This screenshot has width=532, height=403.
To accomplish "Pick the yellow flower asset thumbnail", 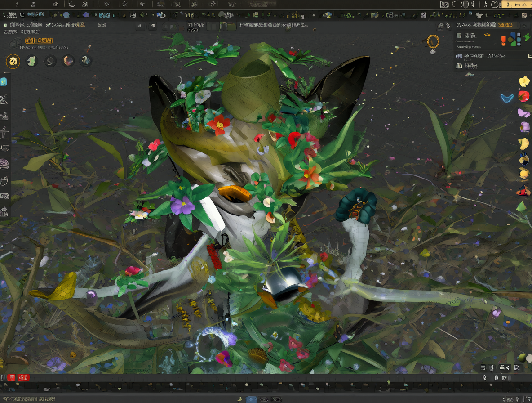I will coord(524,81).
